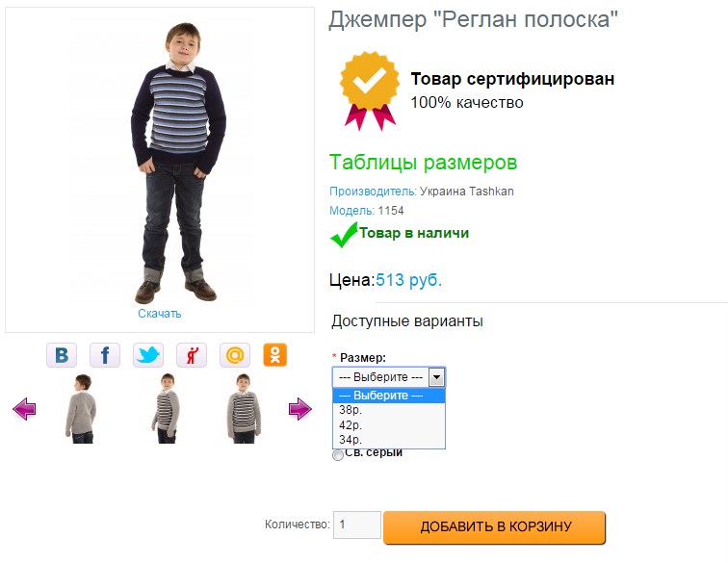
Task: Open the back-view jumper thumbnail
Action: (x=81, y=409)
